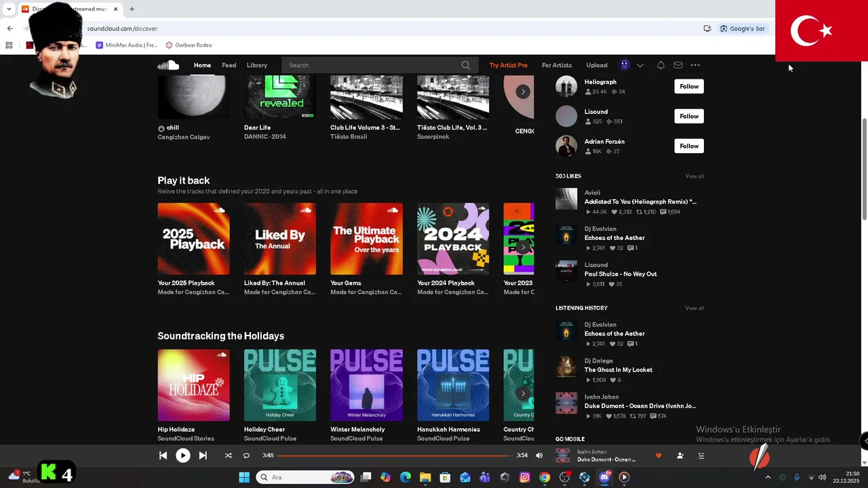This screenshot has height=488, width=868.
Task: Open the Library tab
Action: coord(257,65)
